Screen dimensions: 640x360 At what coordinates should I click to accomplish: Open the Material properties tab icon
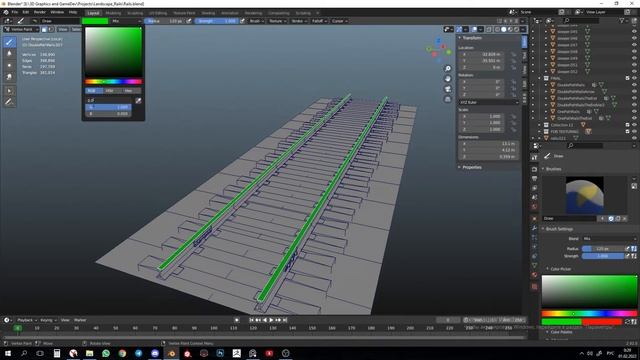534,275
